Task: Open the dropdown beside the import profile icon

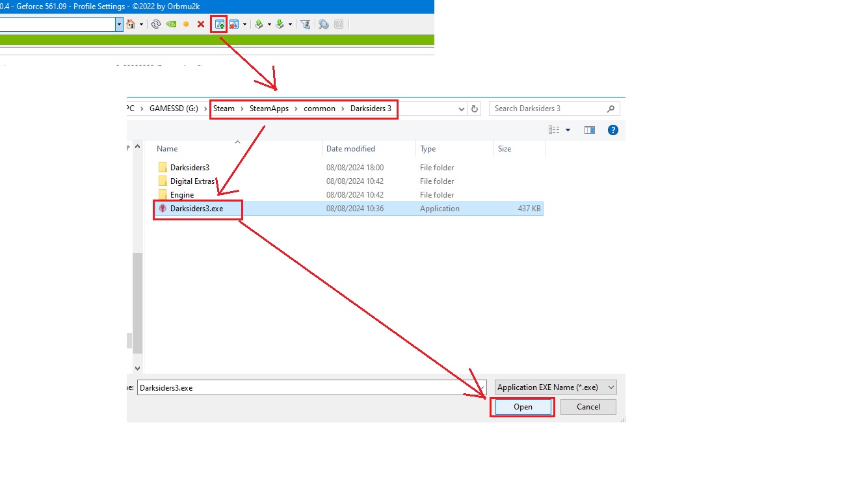Action: [290, 25]
